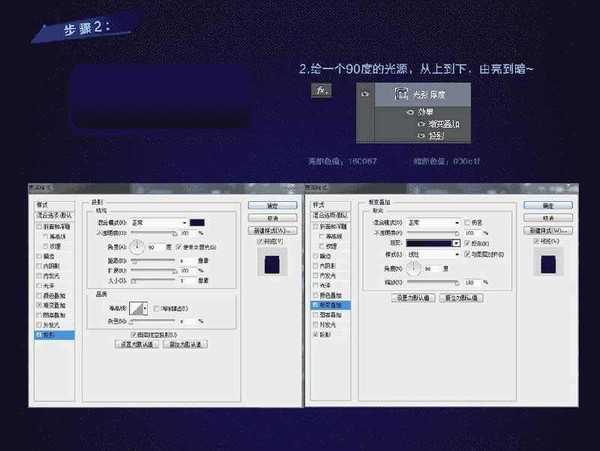
Task: Open the gradient picker dropdown arrow
Action: point(456,242)
